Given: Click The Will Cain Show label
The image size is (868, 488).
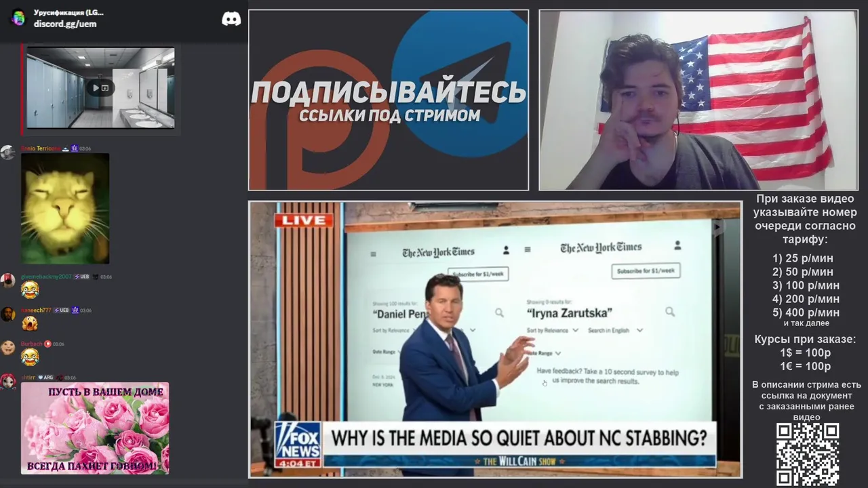Looking at the screenshot, I should (519, 462).
